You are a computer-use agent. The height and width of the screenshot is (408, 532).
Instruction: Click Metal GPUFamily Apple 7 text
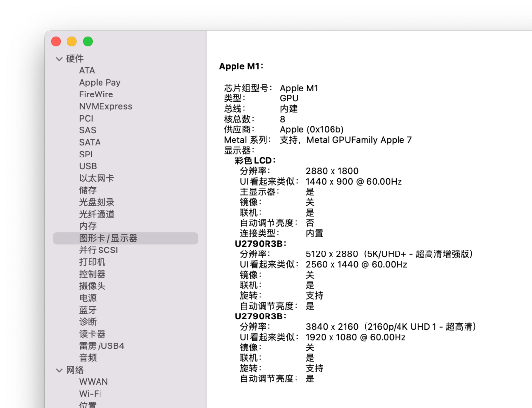359,140
